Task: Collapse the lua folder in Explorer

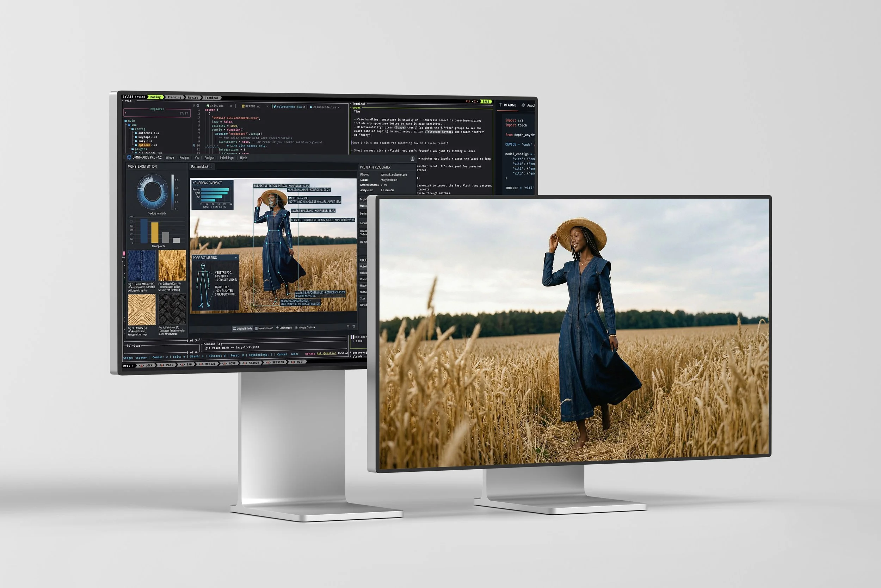Action: point(133,125)
